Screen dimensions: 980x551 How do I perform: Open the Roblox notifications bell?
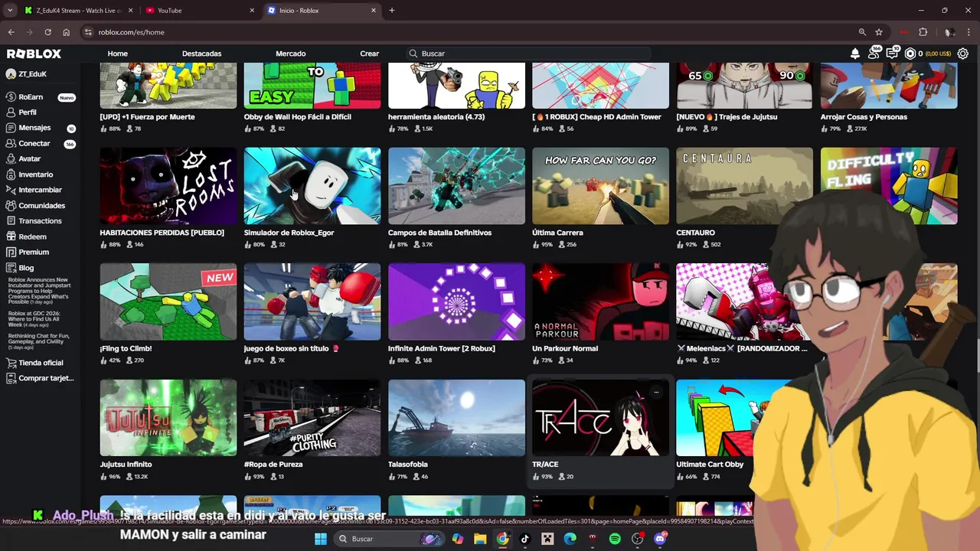pos(855,54)
